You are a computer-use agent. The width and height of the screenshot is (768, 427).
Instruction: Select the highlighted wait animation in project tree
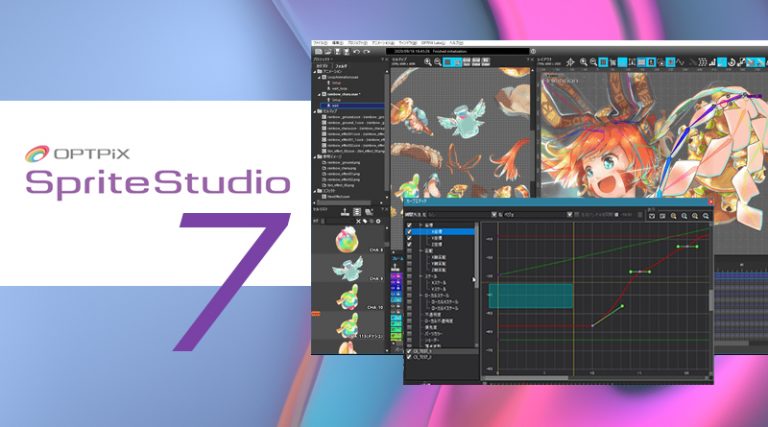(x=335, y=104)
